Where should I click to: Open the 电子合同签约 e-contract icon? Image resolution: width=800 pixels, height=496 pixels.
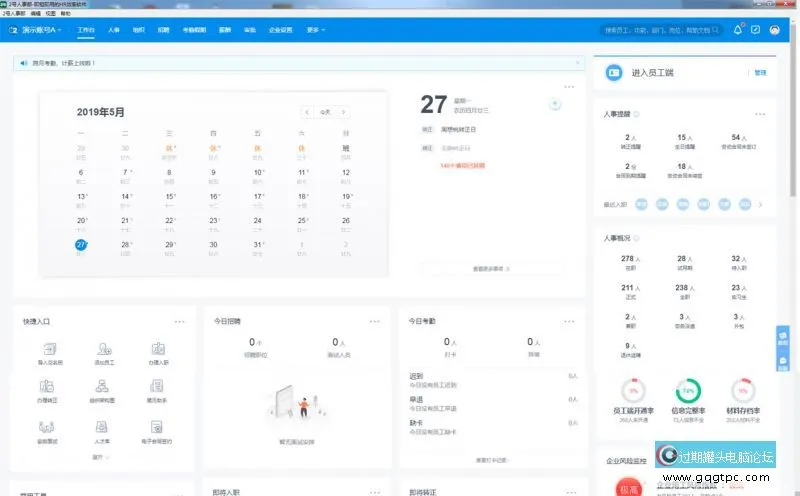[x=157, y=427]
